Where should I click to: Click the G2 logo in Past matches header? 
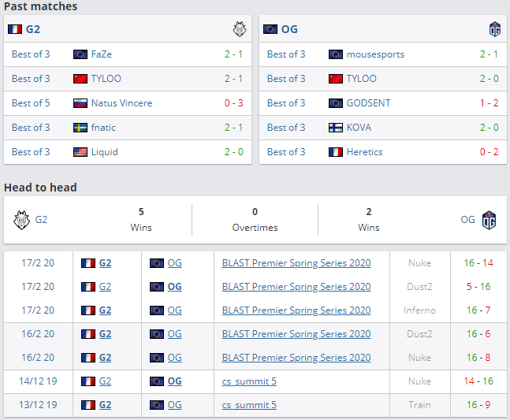coord(239,29)
